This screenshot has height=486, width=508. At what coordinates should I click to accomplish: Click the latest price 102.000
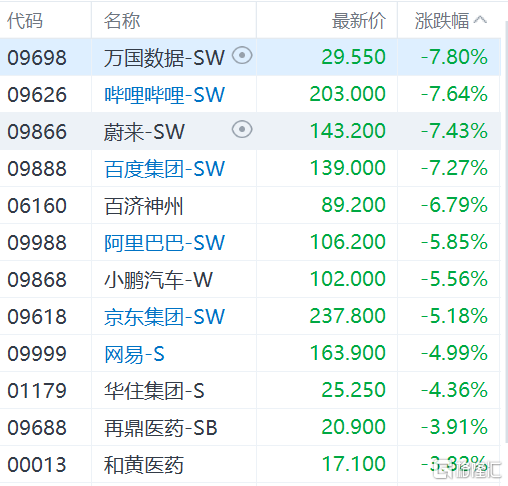point(348,279)
